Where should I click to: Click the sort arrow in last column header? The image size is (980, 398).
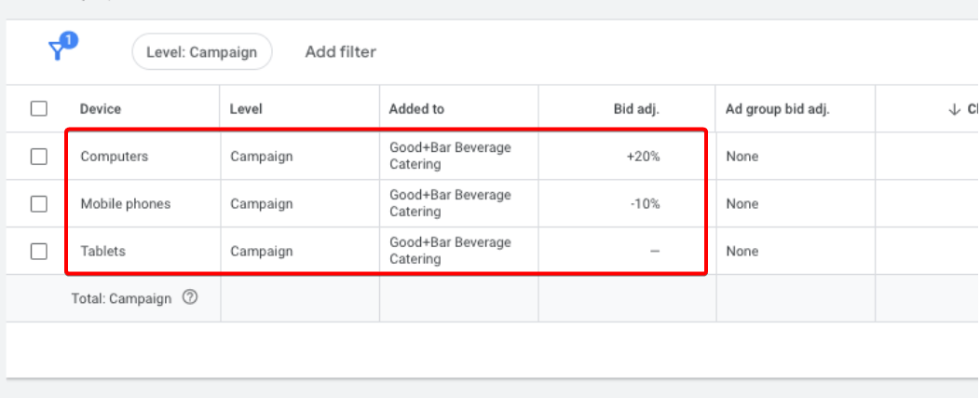tap(954, 109)
